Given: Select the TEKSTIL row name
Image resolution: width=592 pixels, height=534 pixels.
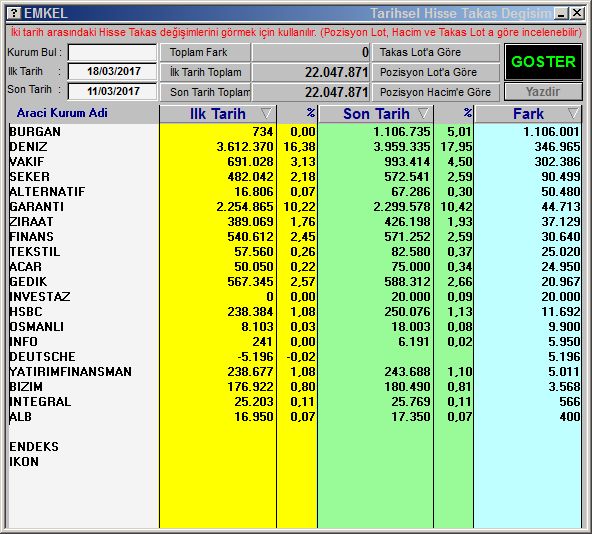Looking at the screenshot, I should click(35, 252).
